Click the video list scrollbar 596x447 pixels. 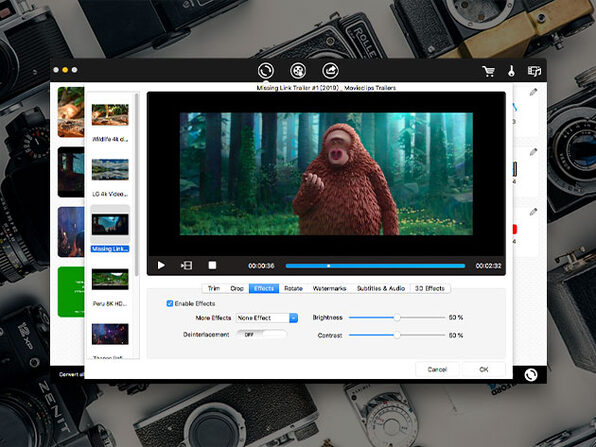pos(137,184)
